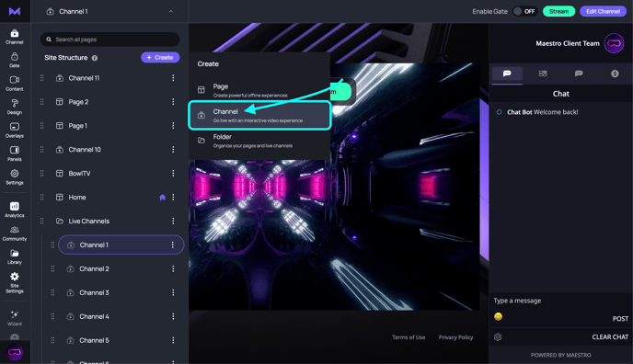Select BowlTV in site structure
This screenshot has width=633, height=364.
pyautogui.click(x=79, y=173)
